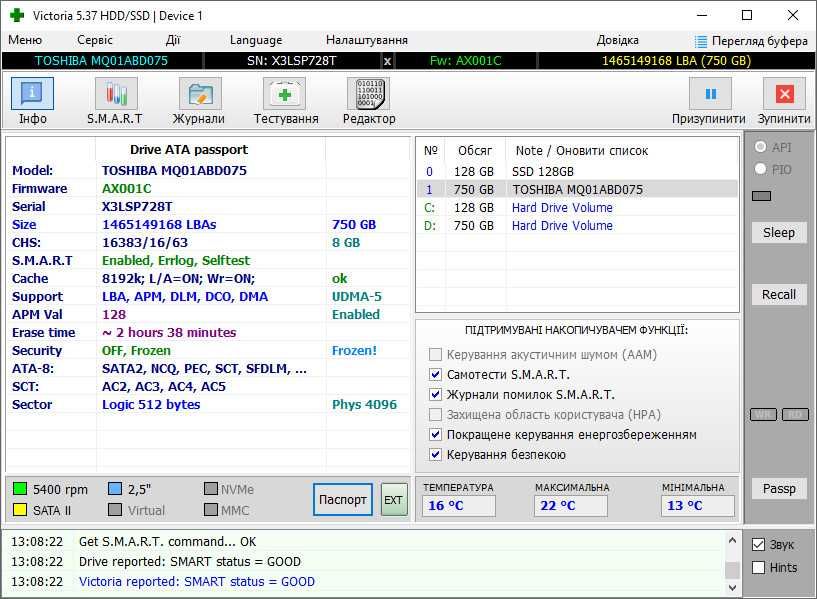Click the minimum temperature 13 °C field
The height and width of the screenshot is (599, 817).
tap(698, 505)
